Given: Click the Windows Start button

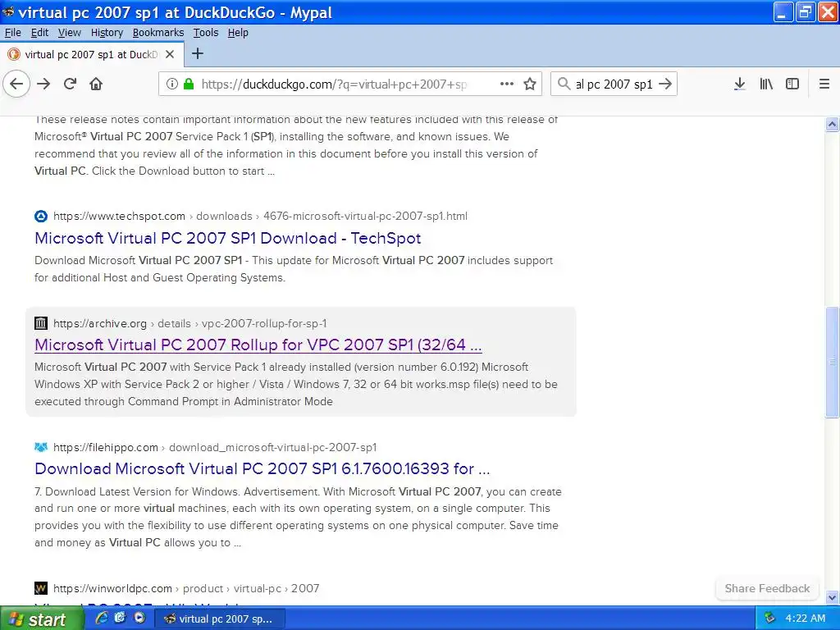Looking at the screenshot, I should pyautogui.click(x=41, y=619).
